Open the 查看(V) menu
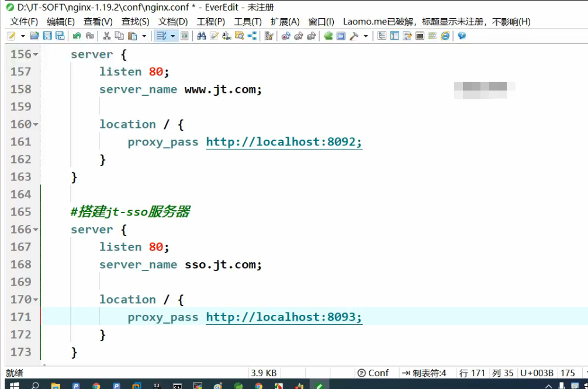The height and width of the screenshot is (389, 588). (98, 22)
